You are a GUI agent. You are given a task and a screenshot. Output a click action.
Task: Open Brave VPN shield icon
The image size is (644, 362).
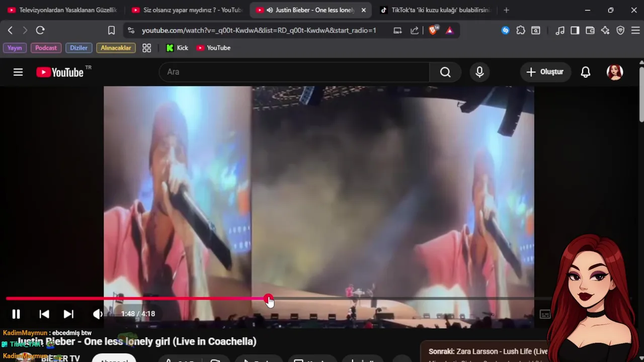point(620,31)
